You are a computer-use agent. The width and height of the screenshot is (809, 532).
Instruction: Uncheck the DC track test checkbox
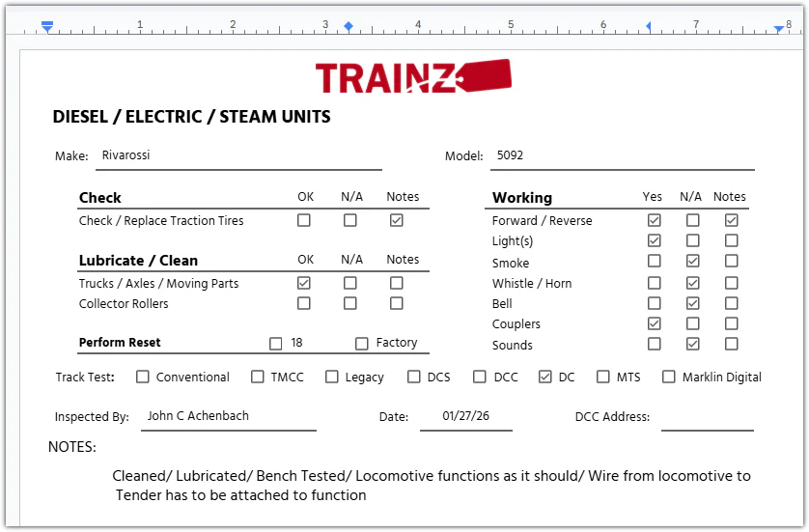point(545,377)
